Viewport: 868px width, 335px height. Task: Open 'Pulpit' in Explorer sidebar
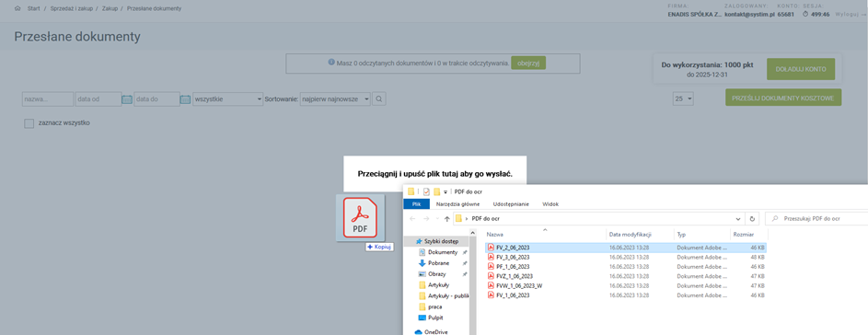click(435, 318)
